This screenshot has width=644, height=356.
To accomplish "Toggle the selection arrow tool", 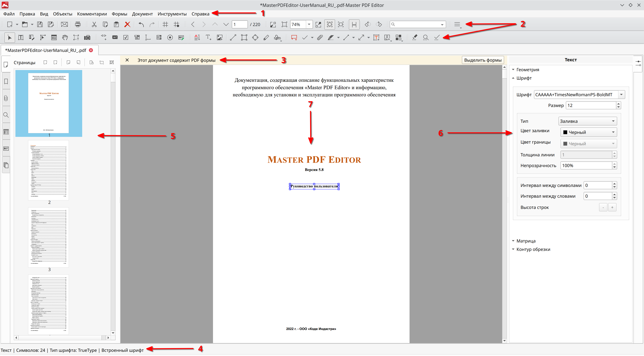I will 10,38.
